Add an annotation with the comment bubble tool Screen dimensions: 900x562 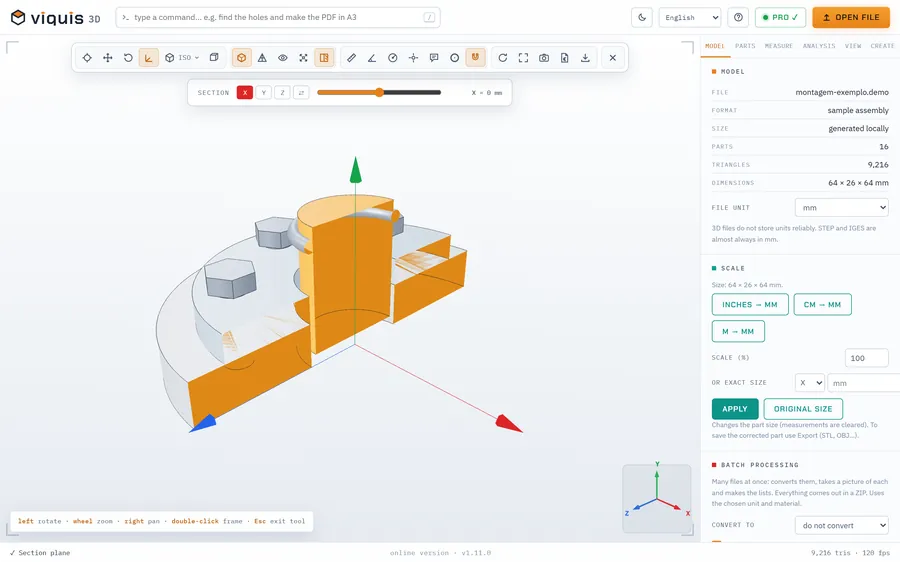434,57
